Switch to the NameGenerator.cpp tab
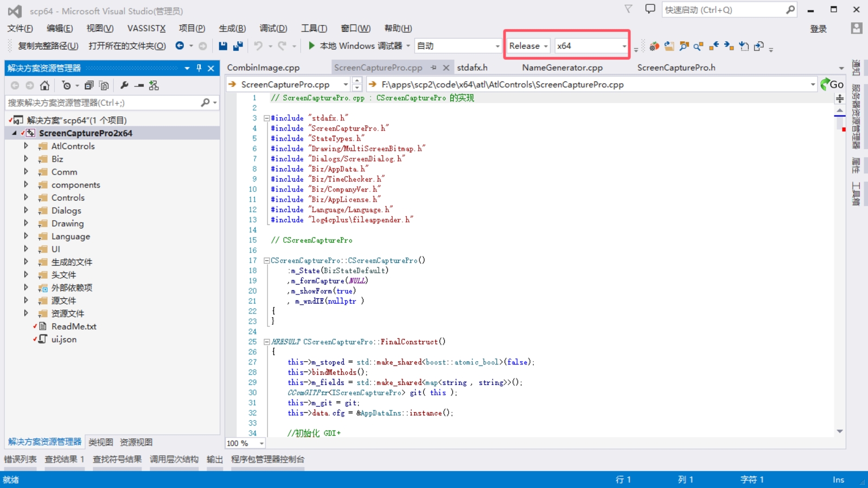This screenshot has width=868, height=488. point(562,68)
